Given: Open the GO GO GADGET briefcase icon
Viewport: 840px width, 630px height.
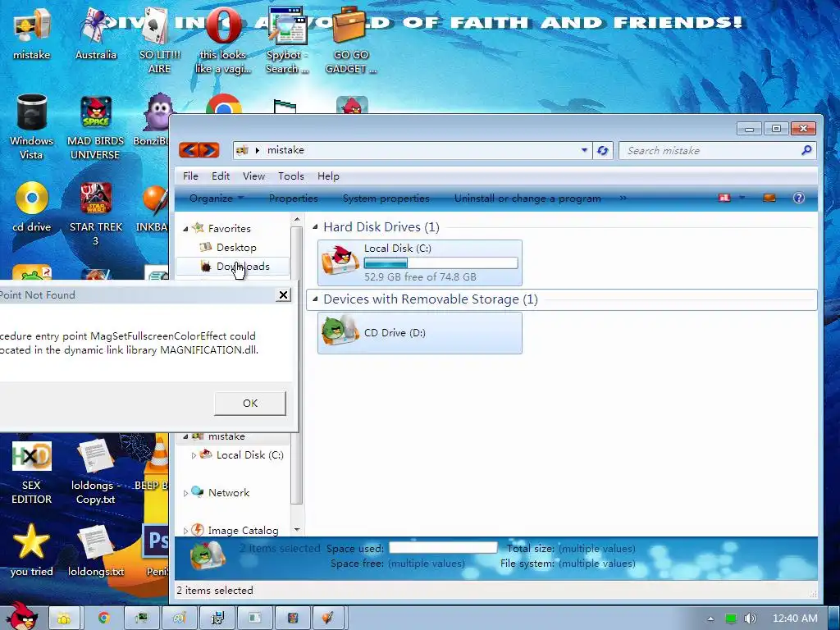Looking at the screenshot, I should 350,40.
